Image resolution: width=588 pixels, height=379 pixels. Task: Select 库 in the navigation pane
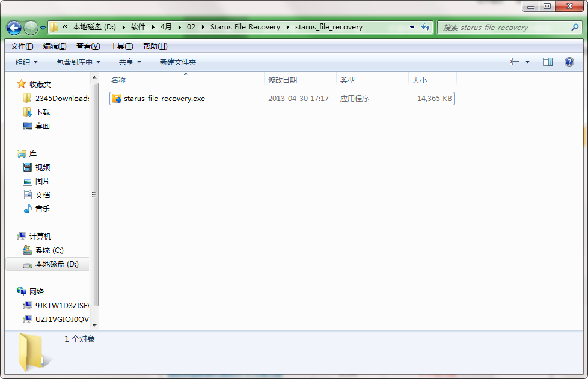pyautogui.click(x=33, y=154)
